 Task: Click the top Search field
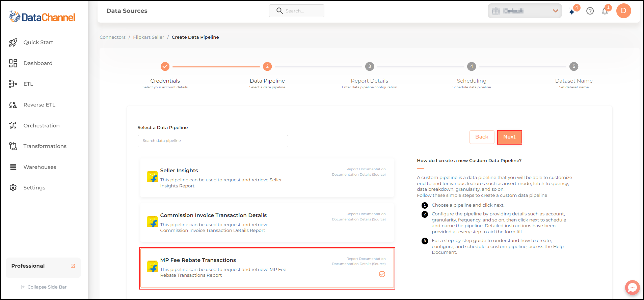click(x=296, y=11)
